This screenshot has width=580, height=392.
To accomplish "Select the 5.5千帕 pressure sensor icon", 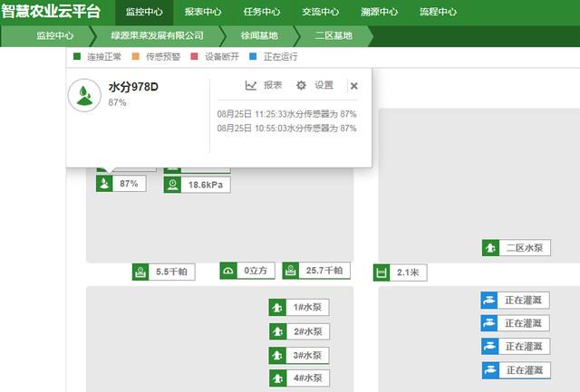I will tap(140, 272).
